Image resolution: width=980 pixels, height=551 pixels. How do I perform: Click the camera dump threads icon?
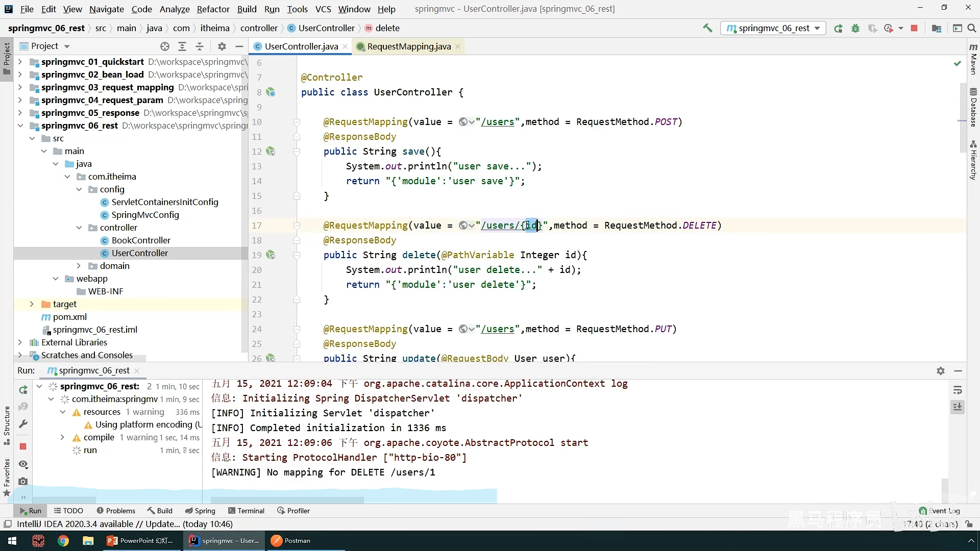point(23,481)
